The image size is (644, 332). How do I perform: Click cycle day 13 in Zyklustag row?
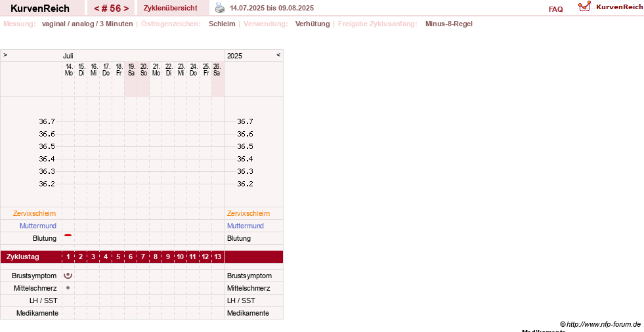218,257
